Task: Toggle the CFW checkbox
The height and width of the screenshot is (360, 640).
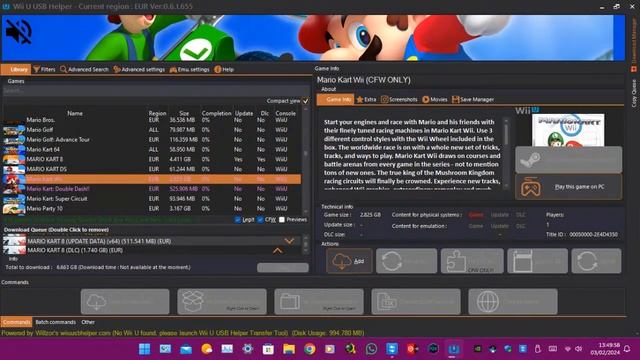Action: pyautogui.click(x=260, y=220)
